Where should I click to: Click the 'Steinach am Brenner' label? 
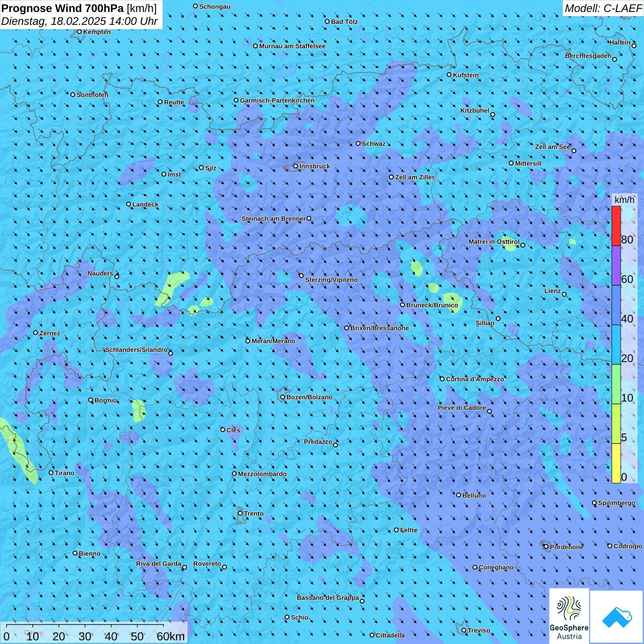point(274,218)
